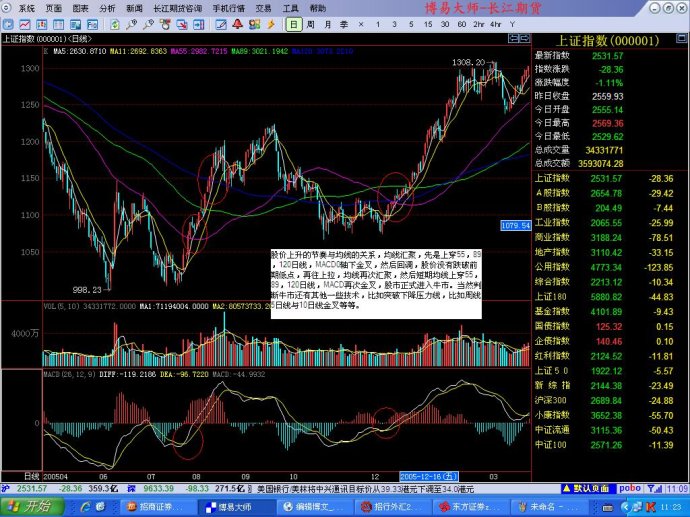Image resolution: width=690 pixels, height=517 pixels.
Task: Switch to the 3-minute period
Action: (394, 25)
